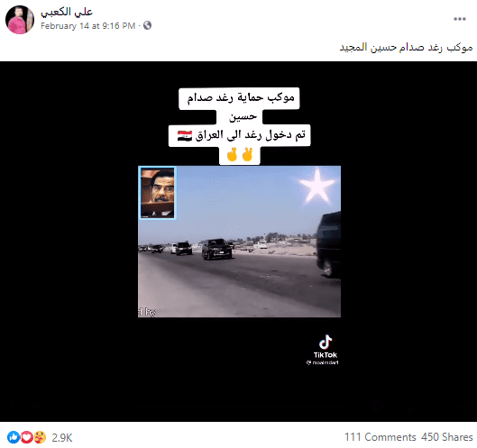The image size is (477, 448).
Task: Open the three-dot post options menu
Action: click(459, 19)
